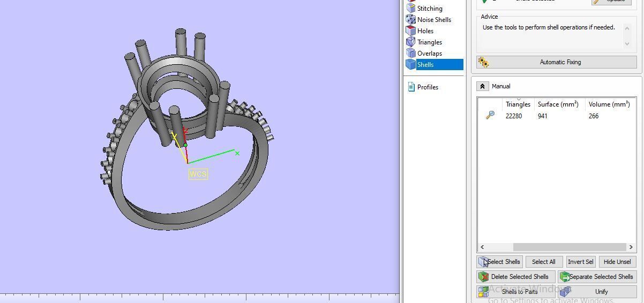This screenshot has width=644, height=303.
Task: Click the magnifier icon in shell row
Action: [490, 115]
